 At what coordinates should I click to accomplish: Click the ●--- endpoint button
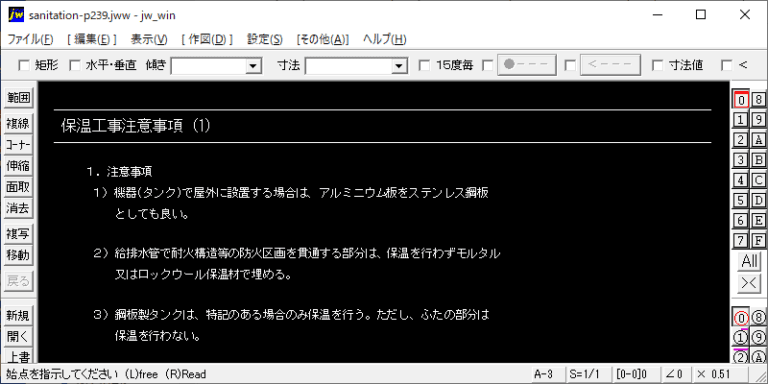(x=527, y=65)
